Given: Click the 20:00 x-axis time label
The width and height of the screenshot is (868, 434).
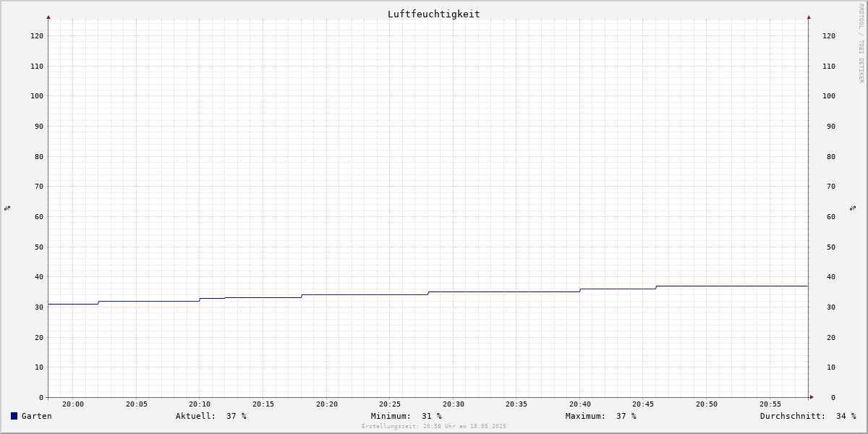Looking at the screenshot, I should 73,404.
